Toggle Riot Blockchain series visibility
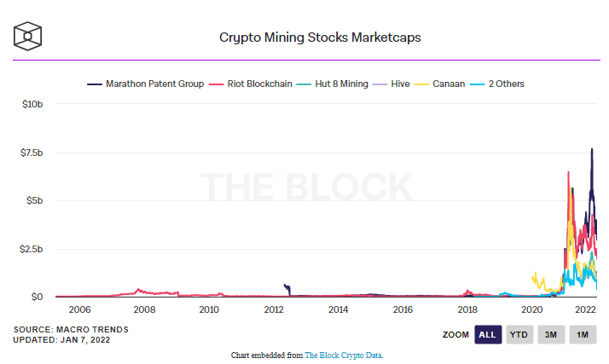The height and width of the screenshot is (364, 609). 256,84
